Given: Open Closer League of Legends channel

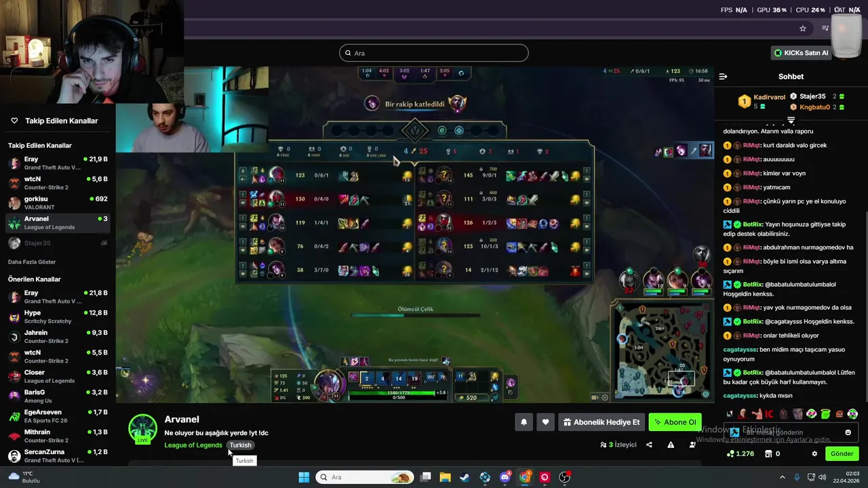Looking at the screenshot, I should pyautogui.click(x=58, y=376).
